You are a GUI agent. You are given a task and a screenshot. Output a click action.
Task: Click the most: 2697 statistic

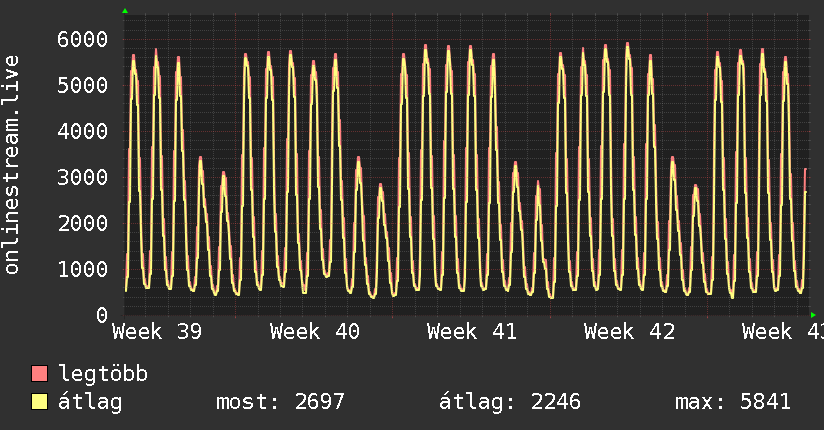(x=280, y=402)
